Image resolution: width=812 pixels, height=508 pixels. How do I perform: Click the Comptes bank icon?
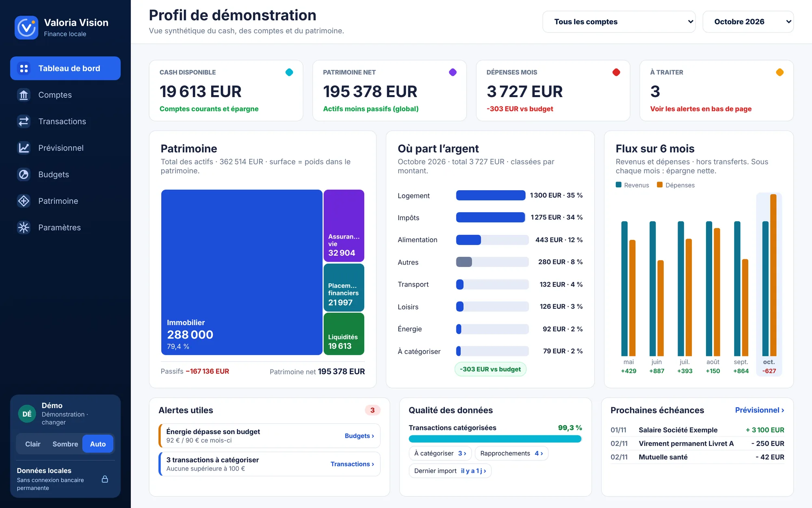pos(24,95)
